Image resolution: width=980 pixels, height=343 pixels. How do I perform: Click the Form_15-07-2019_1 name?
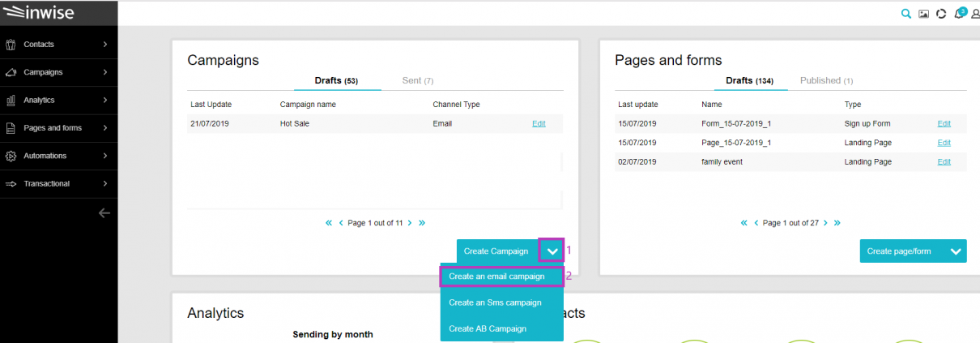point(736,124)
